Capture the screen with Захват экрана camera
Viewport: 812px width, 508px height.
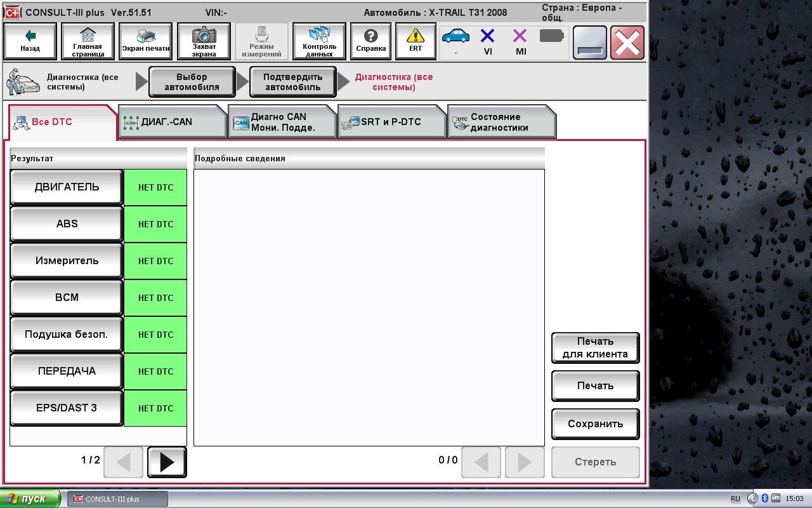coord(204,42)
